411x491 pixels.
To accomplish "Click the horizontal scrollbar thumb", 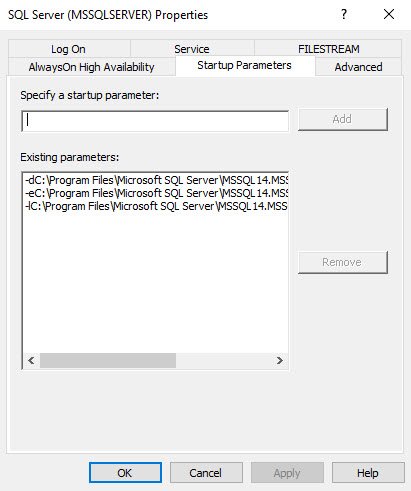I will (x=108, y=360).
